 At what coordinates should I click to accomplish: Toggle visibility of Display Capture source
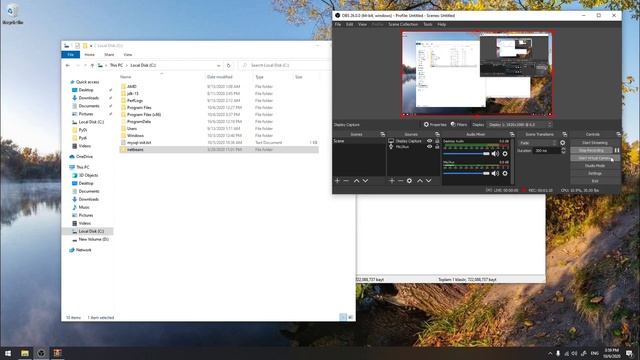pyautogui.click(x=429, y=141)
